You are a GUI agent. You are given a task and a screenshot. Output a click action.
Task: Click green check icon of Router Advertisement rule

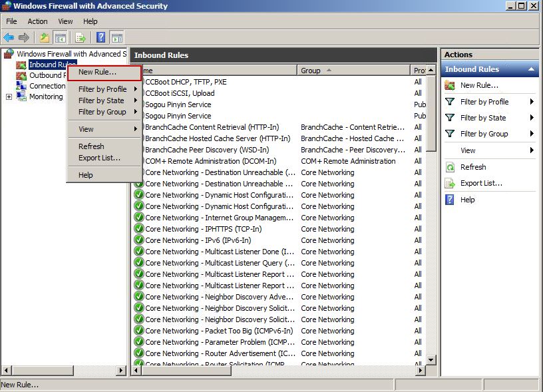[x=139, y=353]
